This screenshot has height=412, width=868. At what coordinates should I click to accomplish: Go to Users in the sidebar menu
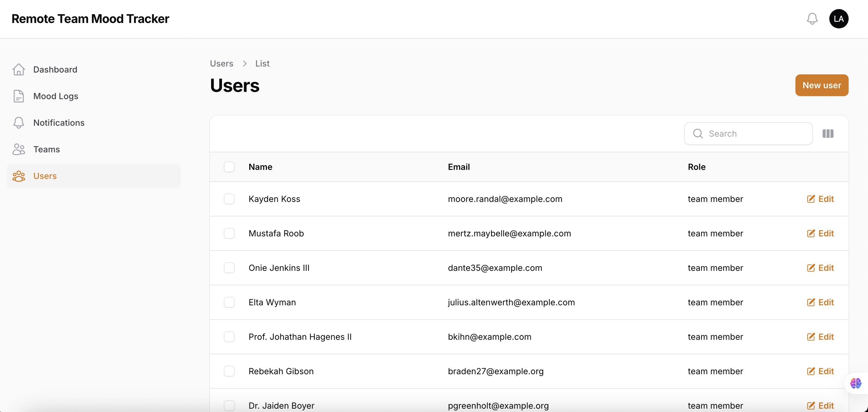pos(45,176)
